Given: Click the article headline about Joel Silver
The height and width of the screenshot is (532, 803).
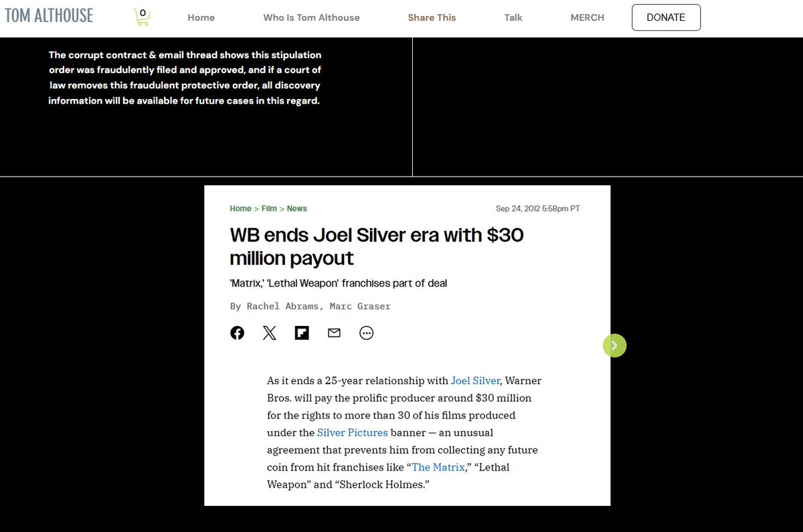Looking at the screenshot, I should (376, 246).
